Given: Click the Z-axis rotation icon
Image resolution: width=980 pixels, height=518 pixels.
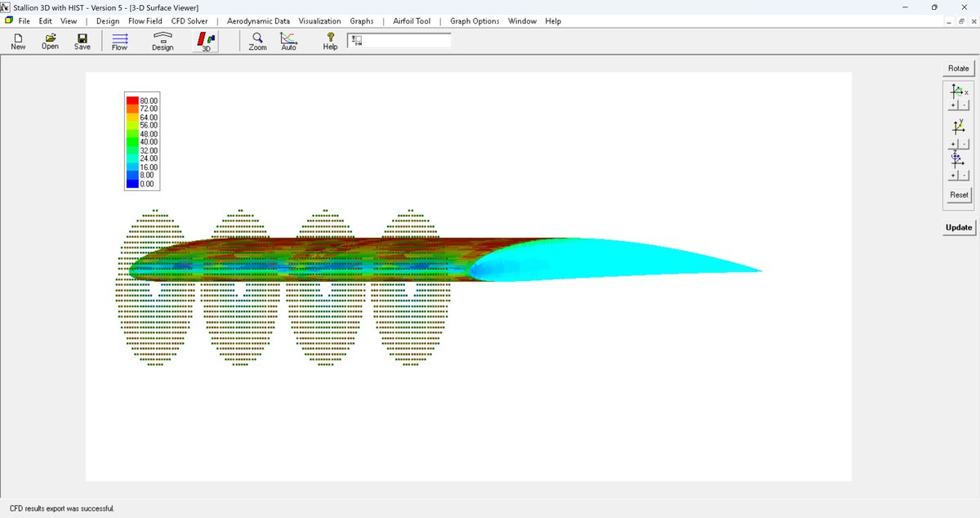Looking at the screenshot, I should click(x=959, y=161).
